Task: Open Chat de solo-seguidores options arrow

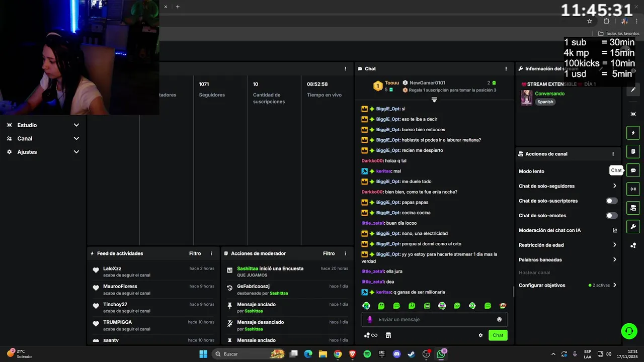Action: 614,186
